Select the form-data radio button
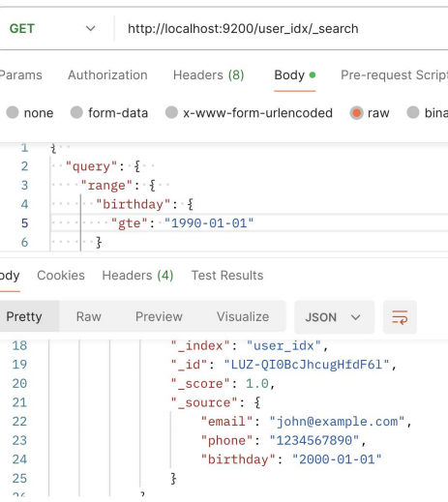Image resolution: width=448 pixels, height=502 pixels. tap(76, 113)
